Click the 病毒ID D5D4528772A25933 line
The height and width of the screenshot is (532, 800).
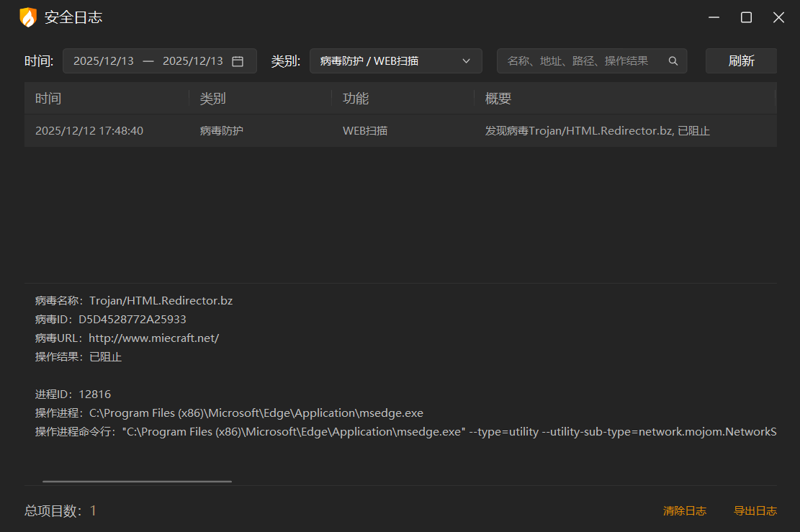coord(110,320)
